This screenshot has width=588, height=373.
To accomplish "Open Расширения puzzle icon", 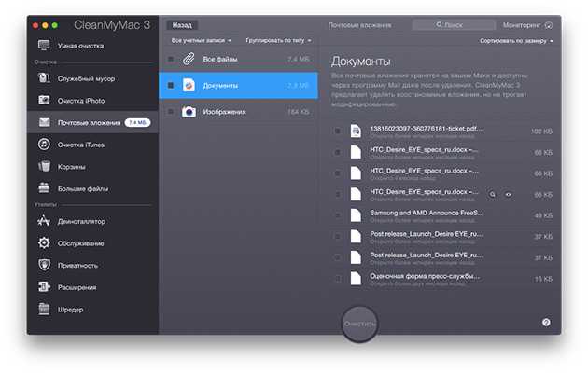I will pos(44,287).
